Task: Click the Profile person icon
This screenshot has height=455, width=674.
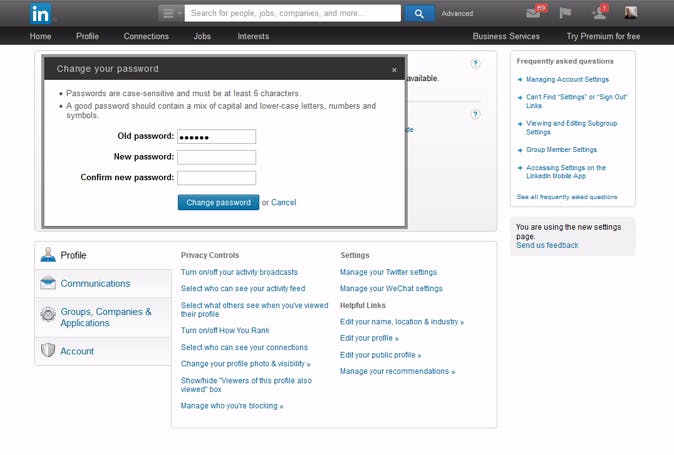Action: pos(48,255)
